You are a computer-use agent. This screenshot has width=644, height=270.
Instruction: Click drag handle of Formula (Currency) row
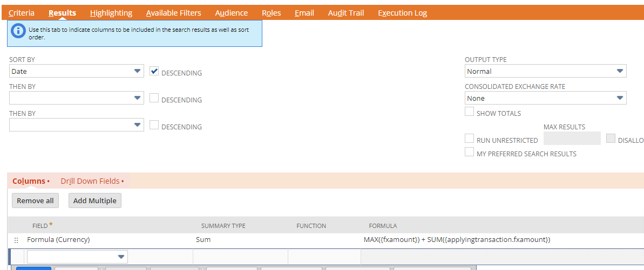click(16, 240)
